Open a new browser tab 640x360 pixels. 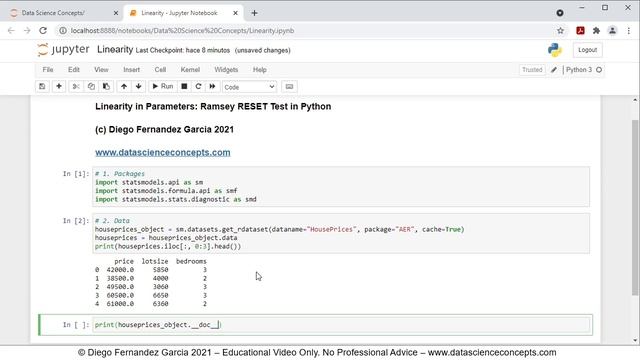click(254, 13)
